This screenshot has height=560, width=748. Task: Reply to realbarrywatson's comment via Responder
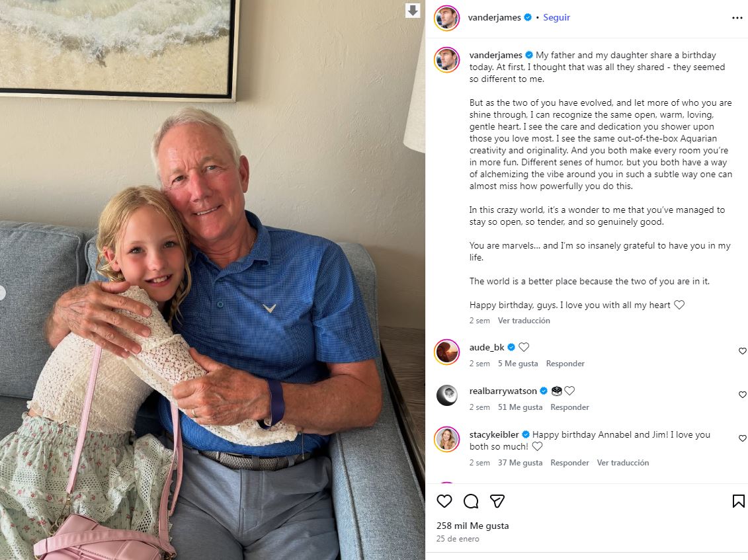569,407
